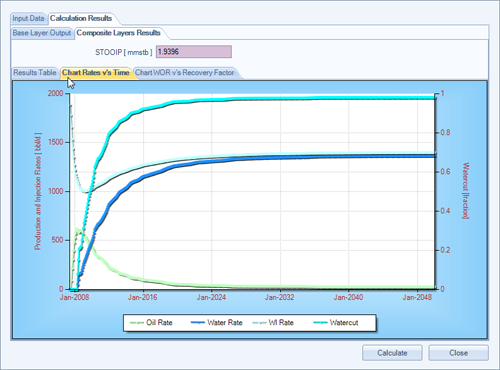Viewport: 500px width, 370px height.
Task: Click the Oil Rate legend marker
Action: click(x=136, y=323)
